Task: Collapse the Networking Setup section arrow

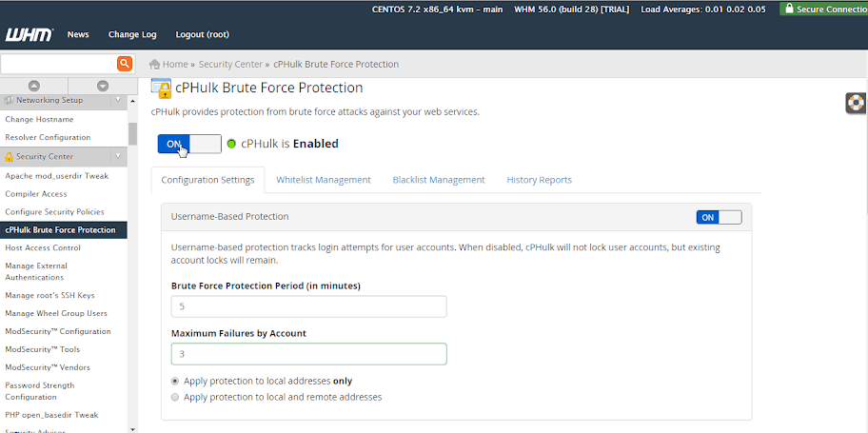Action: (118, 100)
